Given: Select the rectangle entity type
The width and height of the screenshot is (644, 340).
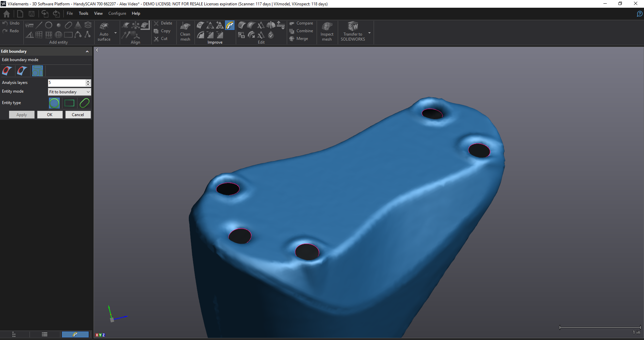Looking at the screenshot, I should click(x=69, y=103).
